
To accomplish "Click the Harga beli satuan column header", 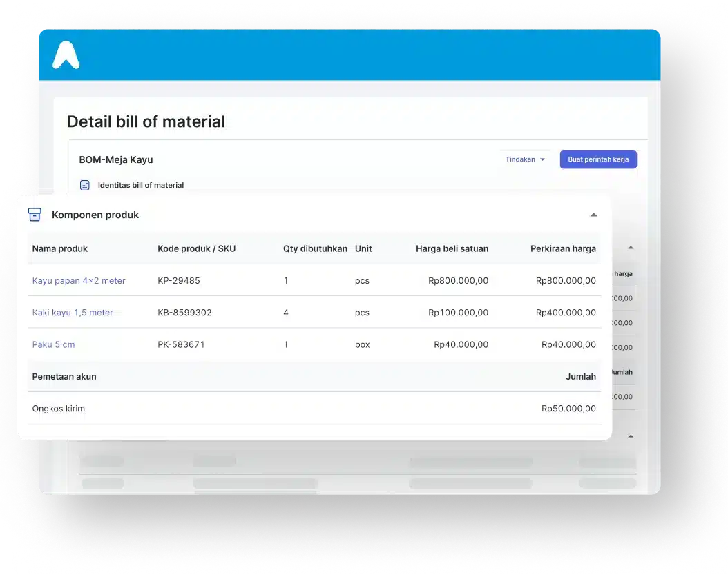I will pyautogui.click(x=452, y=248).
